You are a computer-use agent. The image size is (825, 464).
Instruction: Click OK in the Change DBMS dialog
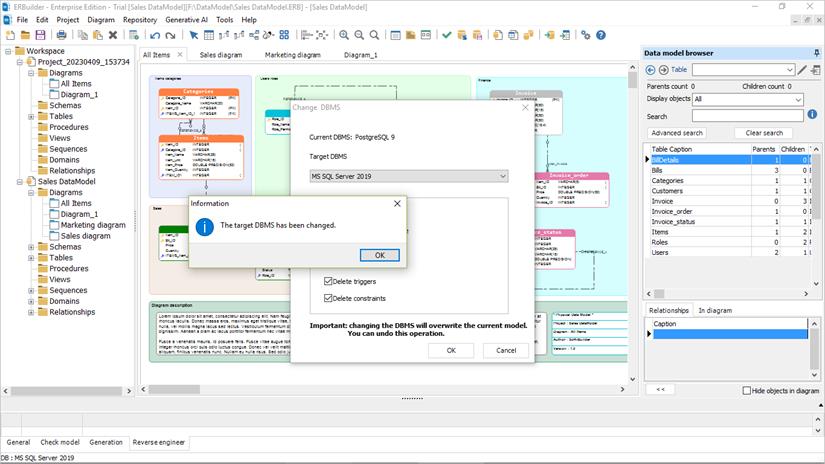(451, 350)
